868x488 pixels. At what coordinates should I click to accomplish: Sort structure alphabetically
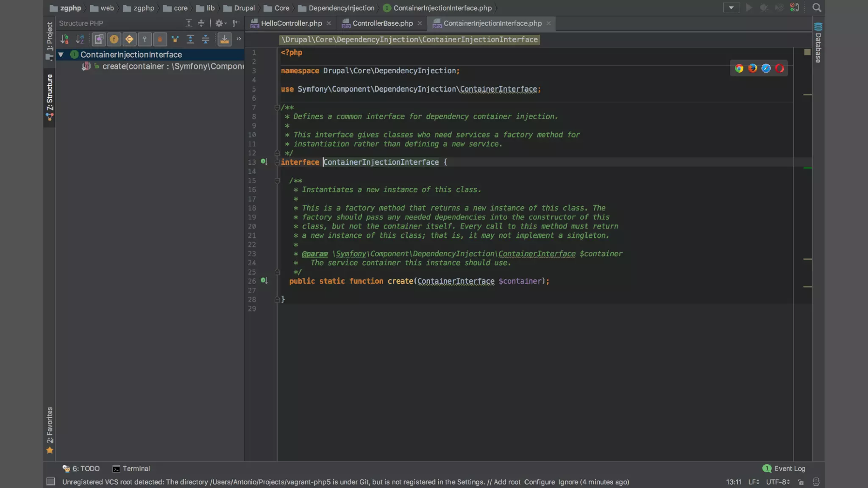pos(80,39)
